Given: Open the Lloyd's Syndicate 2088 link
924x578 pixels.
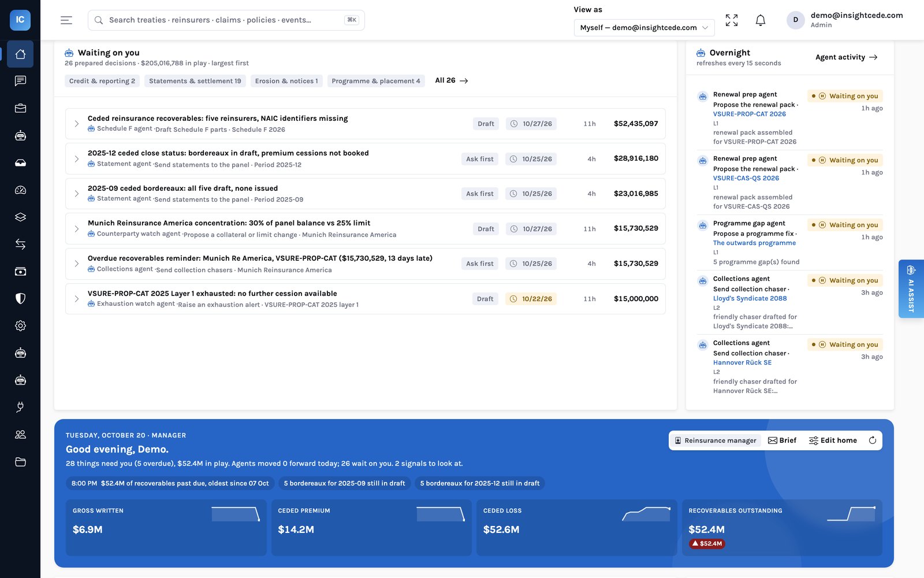Looking at the screenshot, I should click(x=750, y=298).
